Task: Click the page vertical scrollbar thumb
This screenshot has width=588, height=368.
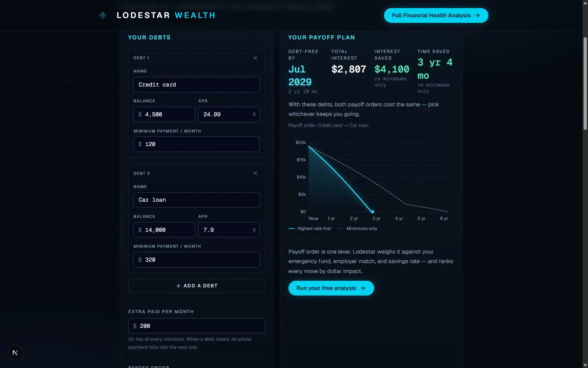Action: pos(585,84)
